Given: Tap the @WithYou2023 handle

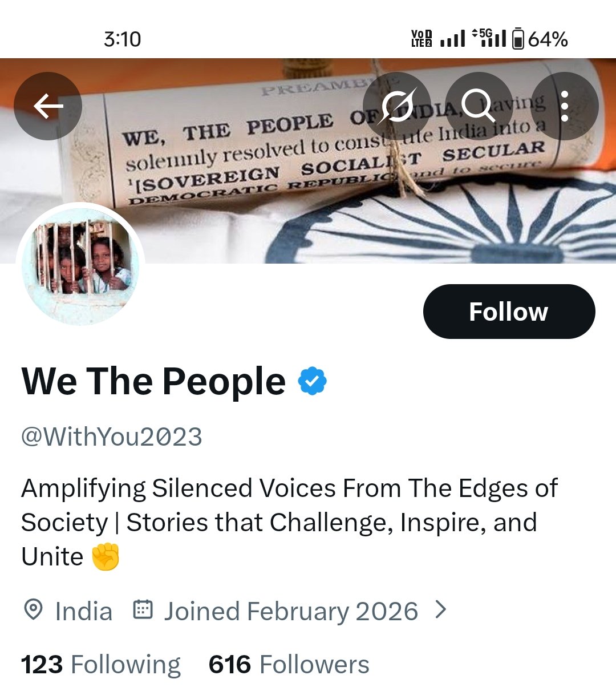Looking at the screenshot, I should (x=112, y=437).
